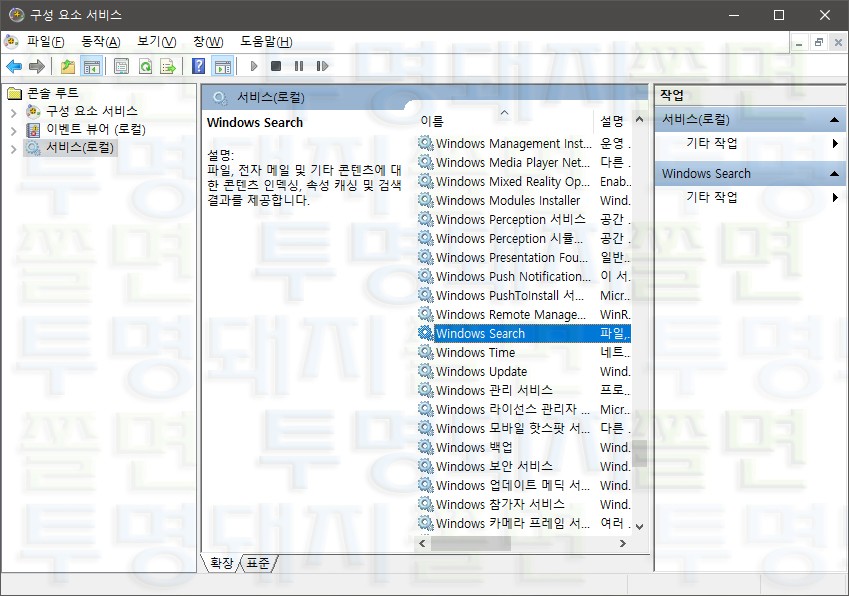Click the scroll left arrow of services list
Viewport: 849px width, 596px height.
click(422, 543)
